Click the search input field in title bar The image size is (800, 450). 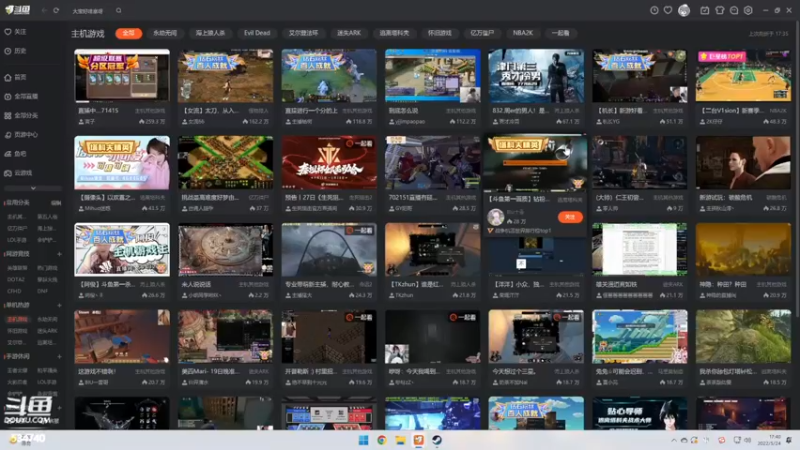click(92, 11)
